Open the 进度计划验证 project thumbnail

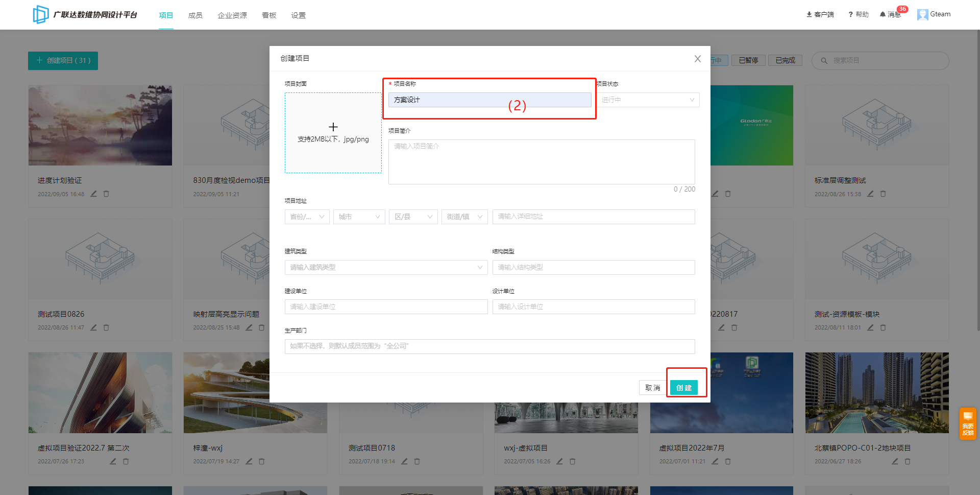[100, 126]
